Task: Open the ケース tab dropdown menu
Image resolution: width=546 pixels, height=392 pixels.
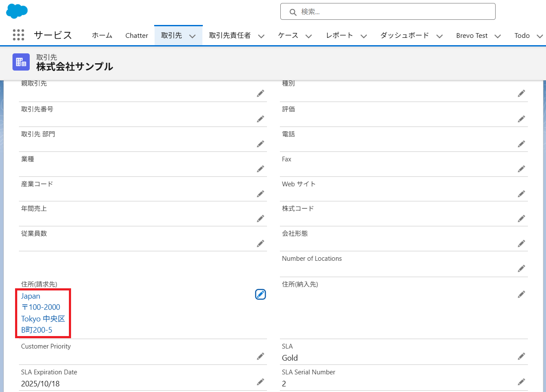Action: pos(308,36)
